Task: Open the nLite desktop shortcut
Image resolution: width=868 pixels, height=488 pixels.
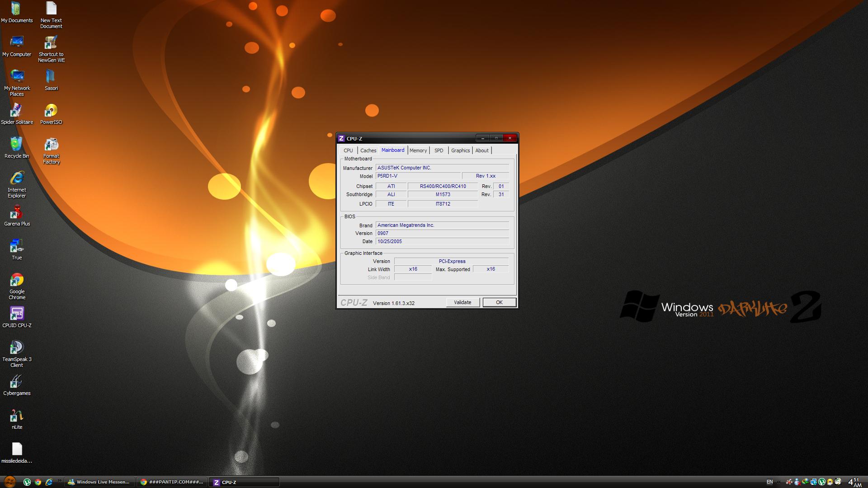Action: (x=17, y=416)
